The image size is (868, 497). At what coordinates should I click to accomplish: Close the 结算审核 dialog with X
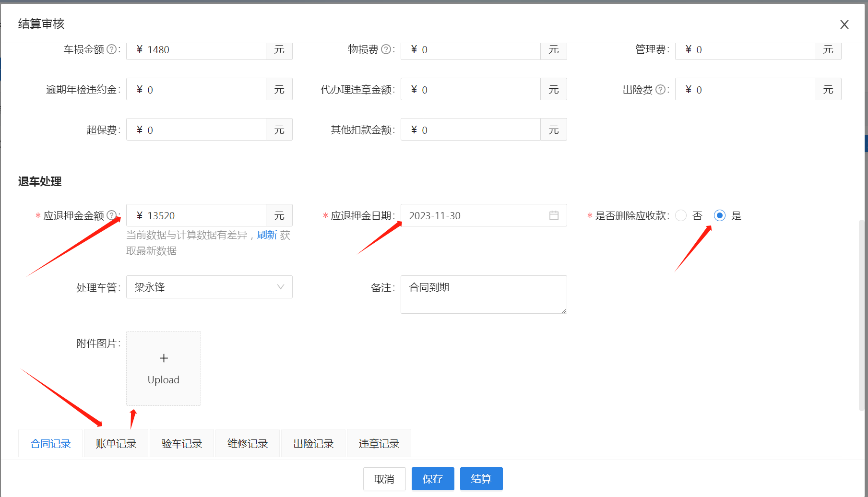coord(844,24)
